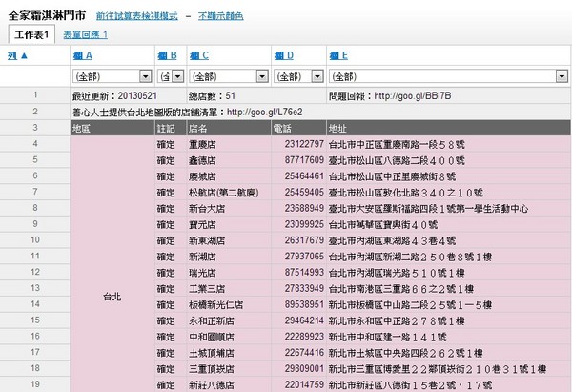Viewport: 572px width, 392px height.
Task: Select the 工作表1 tab
Action: (x=31, y=34)
